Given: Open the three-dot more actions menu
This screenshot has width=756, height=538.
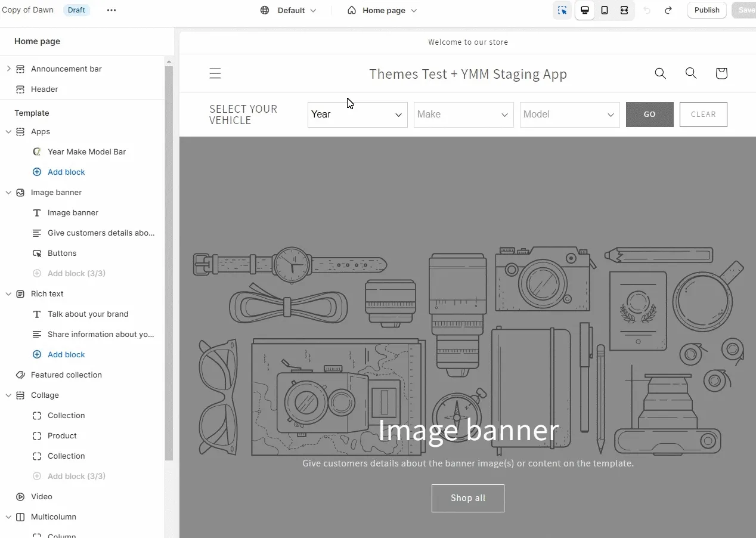Looking at the screenshot, I should pos(111,10).
